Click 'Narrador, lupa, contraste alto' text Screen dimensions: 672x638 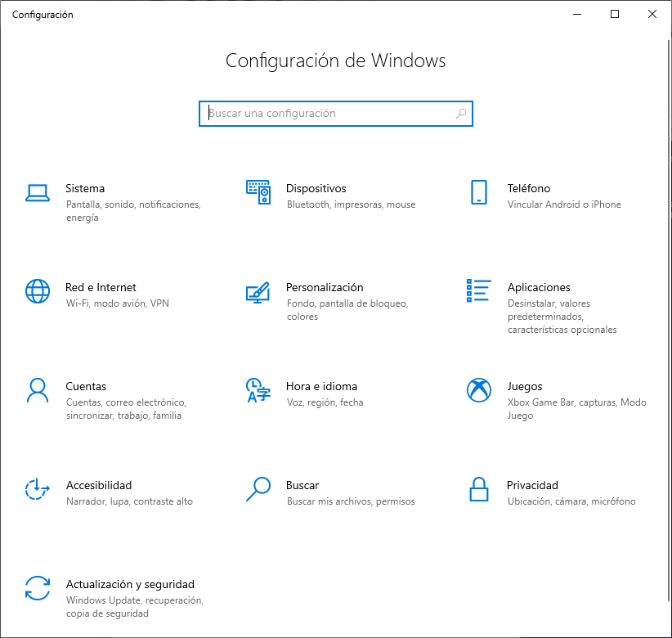click(129, 502)
